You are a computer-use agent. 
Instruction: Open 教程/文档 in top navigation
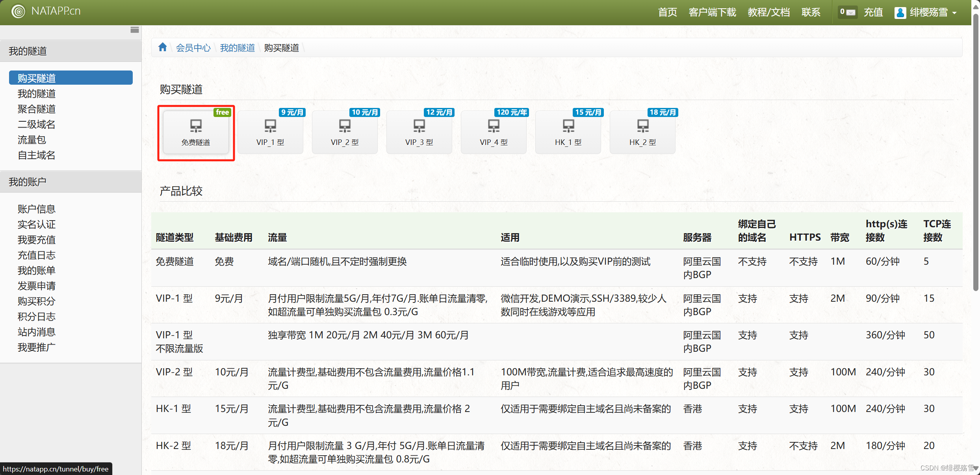768,12
